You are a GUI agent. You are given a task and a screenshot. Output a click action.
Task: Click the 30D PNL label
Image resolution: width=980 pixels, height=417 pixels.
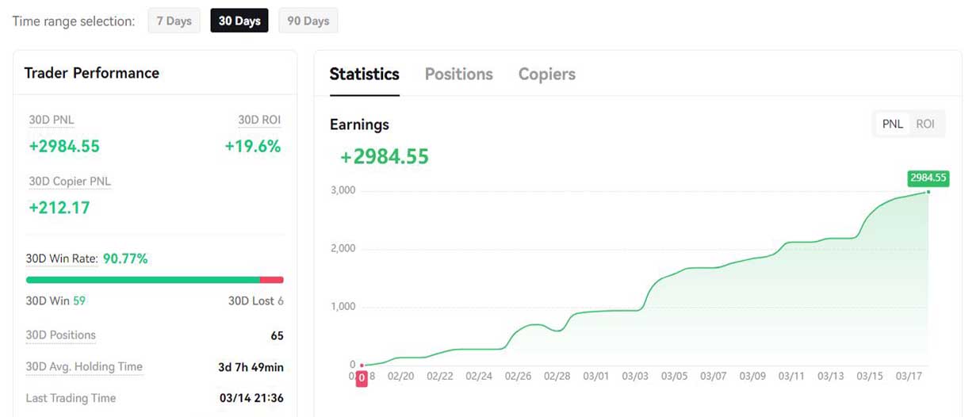pyautogui.click(x=52, y=120)
